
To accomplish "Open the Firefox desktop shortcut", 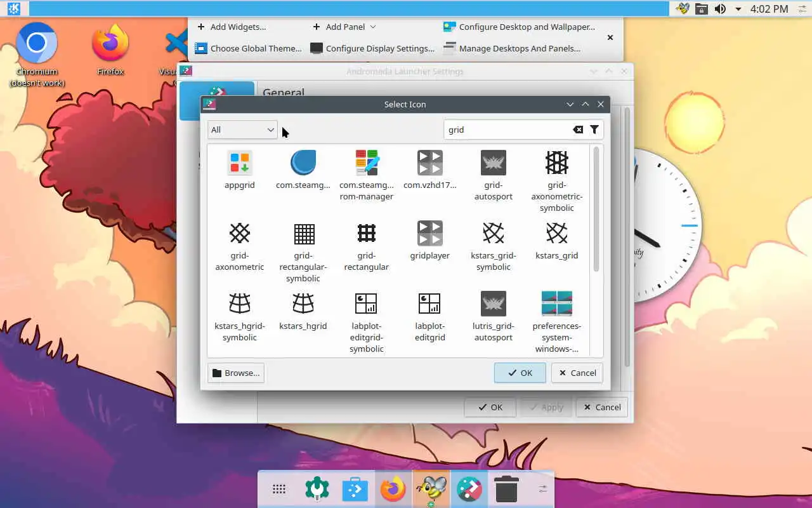I will (110, 51).
